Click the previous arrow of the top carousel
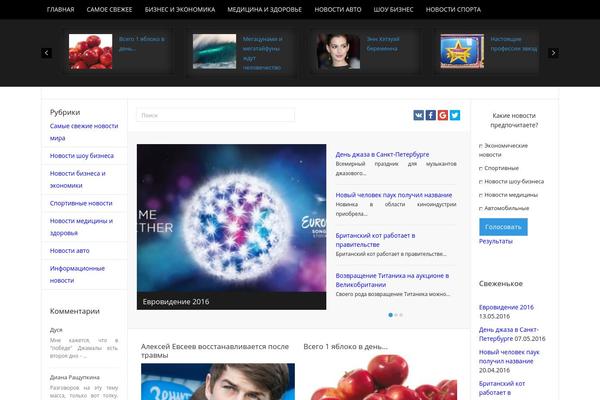 coord(46,53)
